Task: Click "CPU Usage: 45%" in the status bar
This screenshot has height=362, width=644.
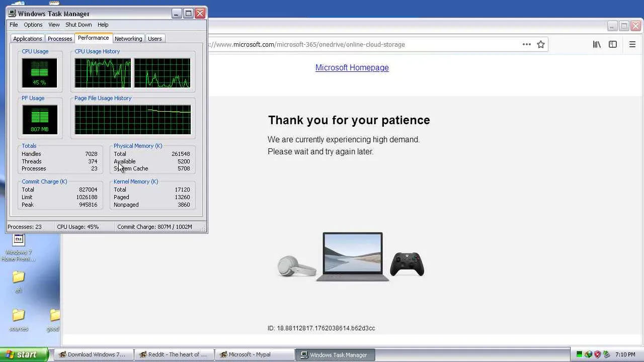Action: (78, 227)
